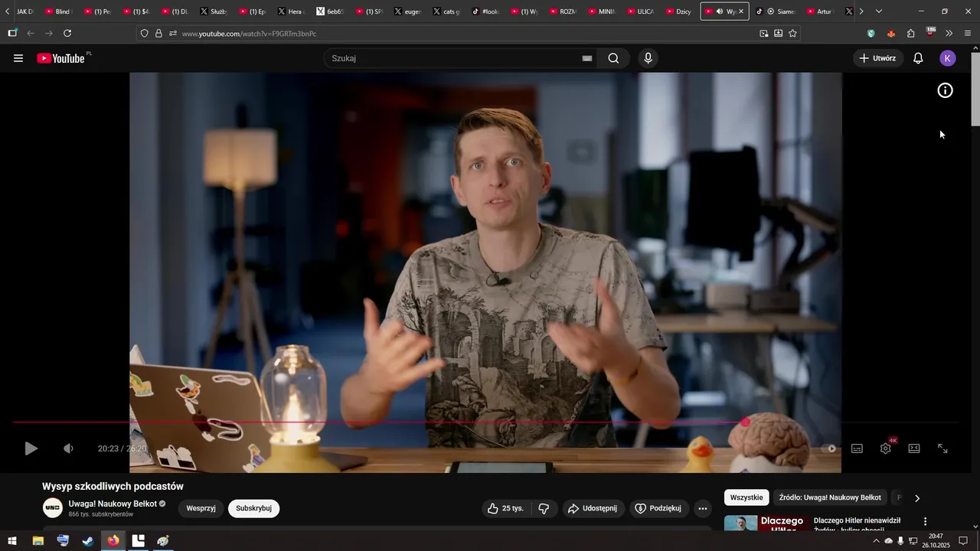Click the Wesprzyj join button
This screenshot has width=980, height=551.
click(x=201, y=508)
